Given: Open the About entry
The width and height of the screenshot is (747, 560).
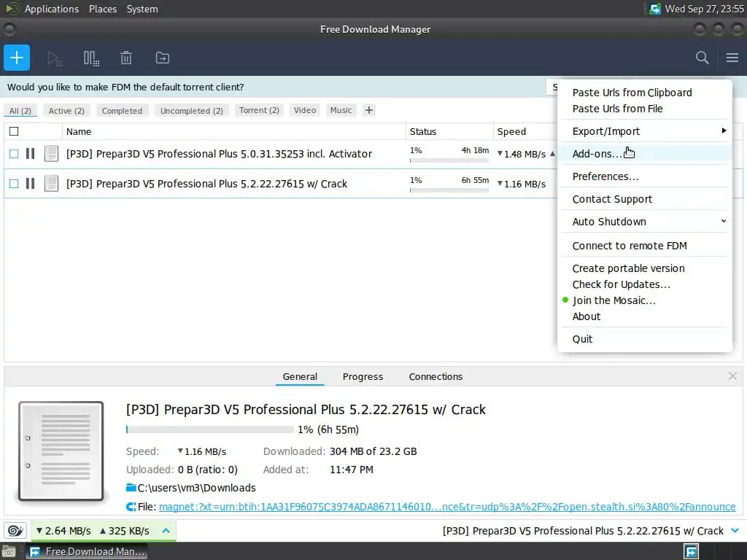Looking at the screenshot, I should 587,316.
